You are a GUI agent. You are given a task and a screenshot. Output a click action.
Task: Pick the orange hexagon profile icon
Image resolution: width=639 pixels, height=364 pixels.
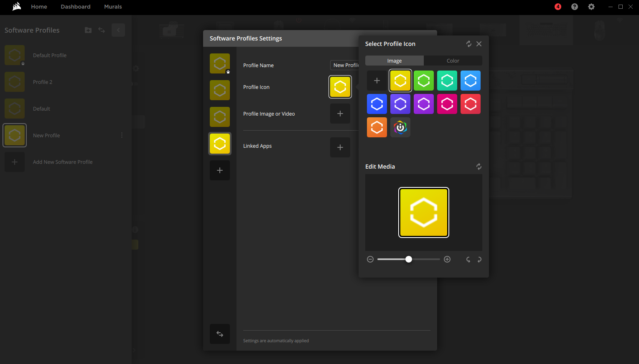point(377,127)
